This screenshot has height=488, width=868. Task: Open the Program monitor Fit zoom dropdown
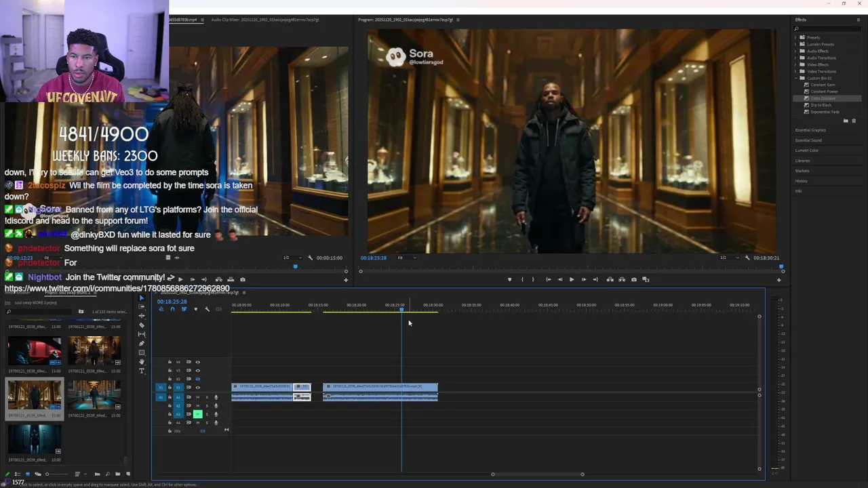pos(406,258)
